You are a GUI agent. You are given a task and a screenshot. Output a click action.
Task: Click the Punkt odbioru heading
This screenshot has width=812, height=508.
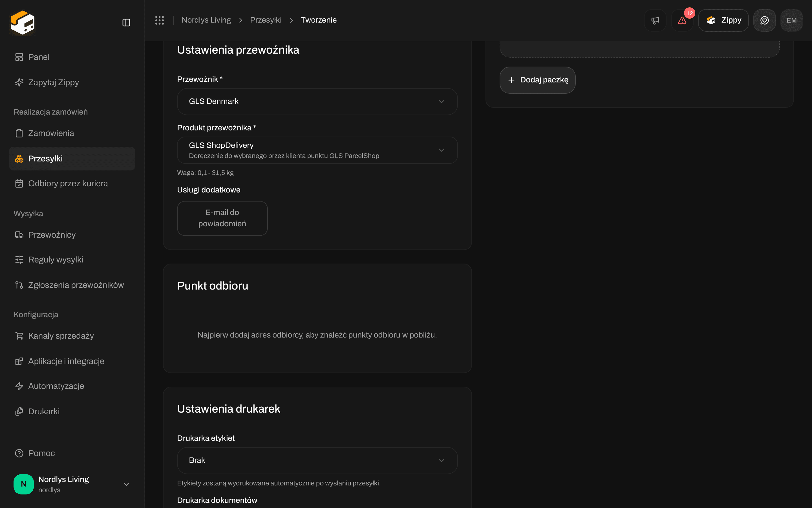point(213,286)
